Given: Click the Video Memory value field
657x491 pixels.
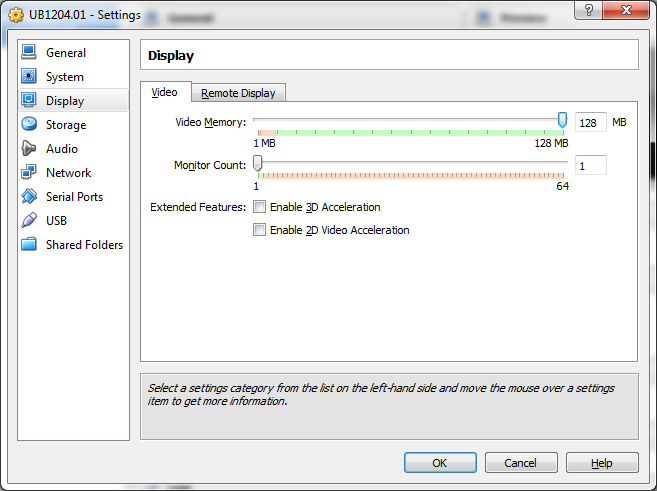Looking at the screenshot, I should pos(590,123).
